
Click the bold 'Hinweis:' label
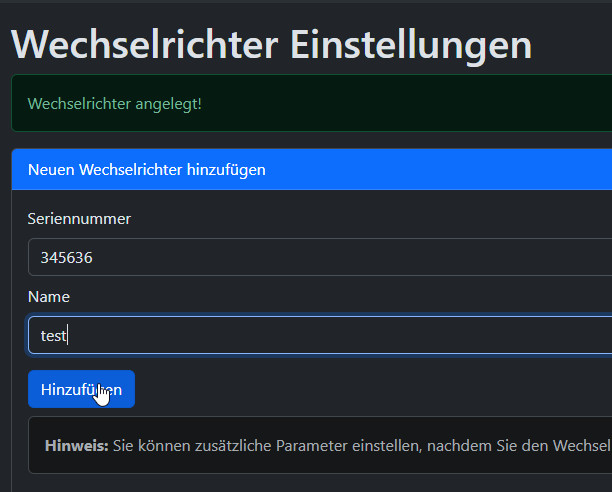pyautogui.click(x=76, y=445)
